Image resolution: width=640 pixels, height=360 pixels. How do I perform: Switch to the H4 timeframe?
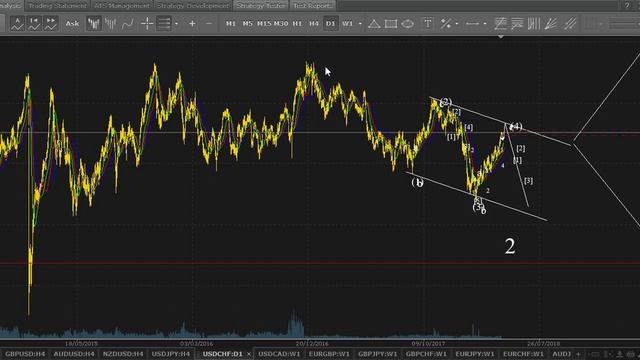[x=313, y=24]
